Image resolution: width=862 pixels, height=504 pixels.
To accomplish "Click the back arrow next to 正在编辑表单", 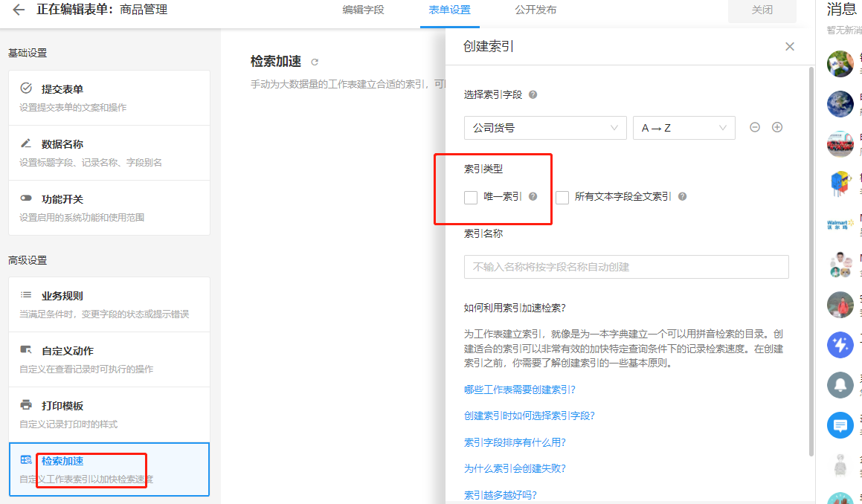I will point(19,10).
